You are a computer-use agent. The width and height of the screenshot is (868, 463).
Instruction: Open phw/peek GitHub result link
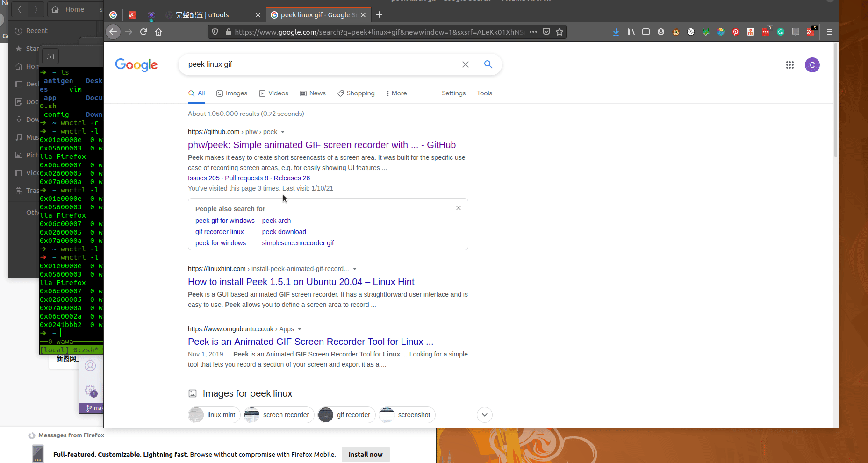[322, 145]
